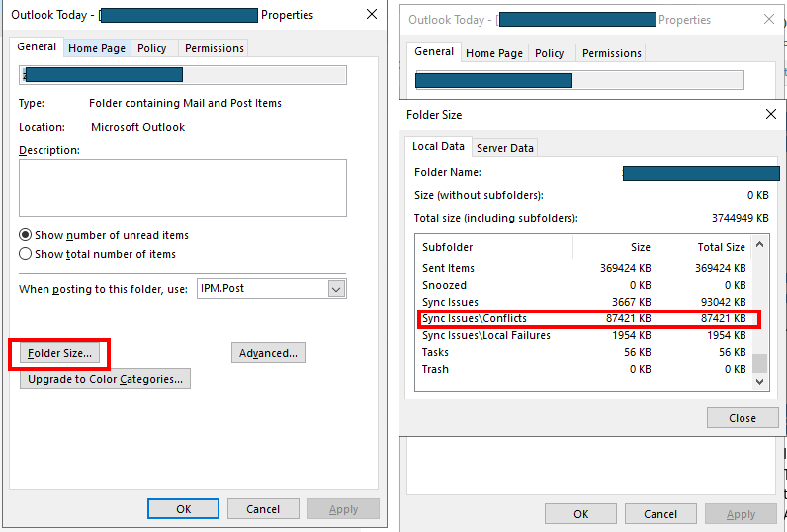Click the subfolder list scrollbar thumb
Screen dimensions: 787x532
point(760,362)
